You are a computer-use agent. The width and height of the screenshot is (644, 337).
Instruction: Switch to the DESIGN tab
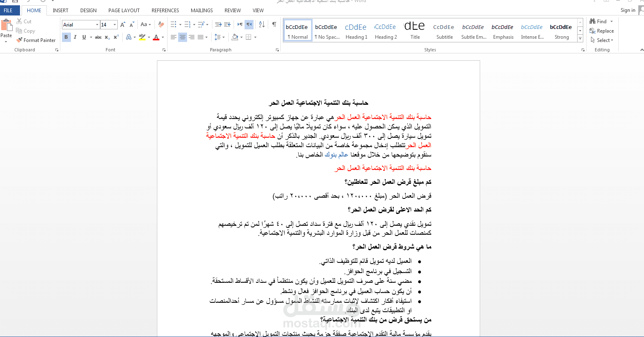(88, 10)
